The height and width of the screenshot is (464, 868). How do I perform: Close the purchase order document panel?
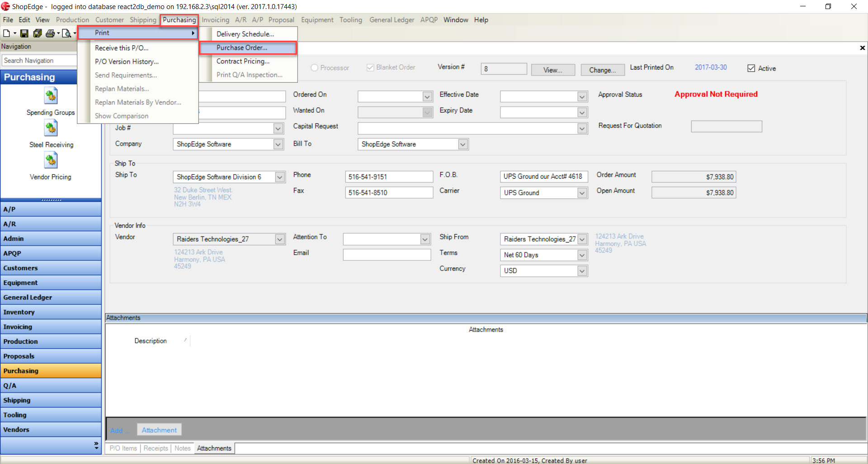(862, 47)
